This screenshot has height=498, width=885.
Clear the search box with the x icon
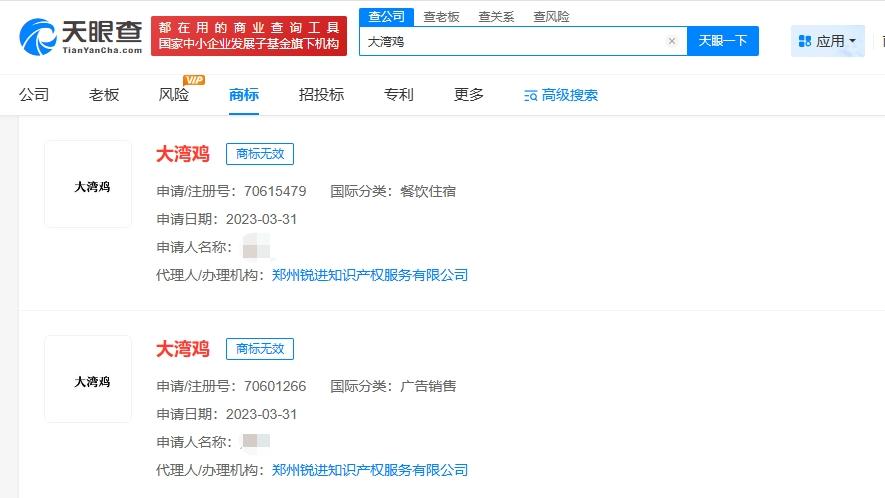672,41
